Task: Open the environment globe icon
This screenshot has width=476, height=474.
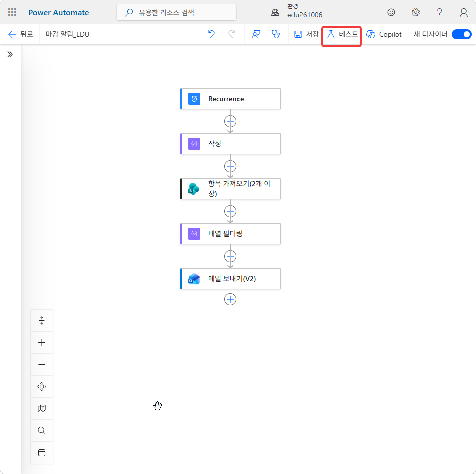Action: click(275, 12)
